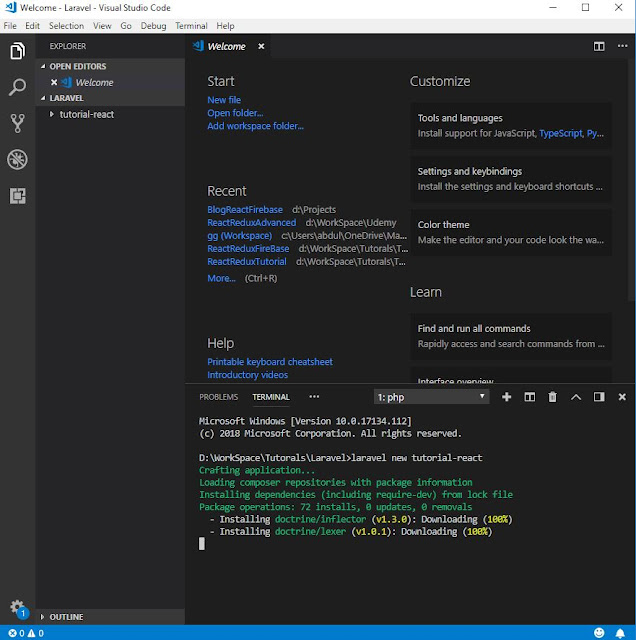636x640 pixels.
Task: Open the panel's additional views ellipsis
Action: (x=314, y=397)
